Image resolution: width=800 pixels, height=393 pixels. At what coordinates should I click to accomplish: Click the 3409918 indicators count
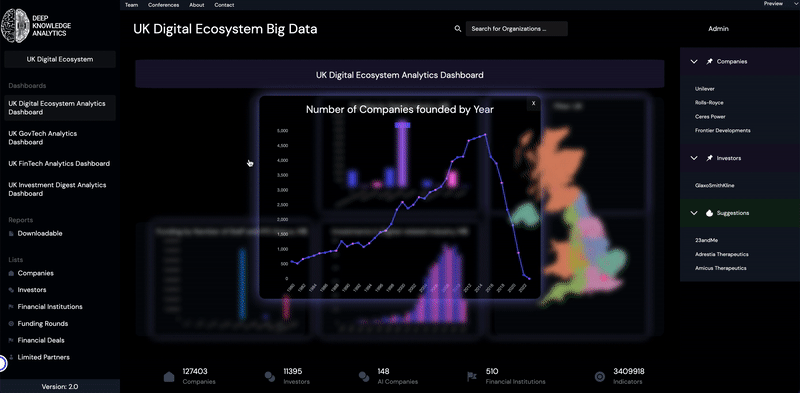(629, 372)
